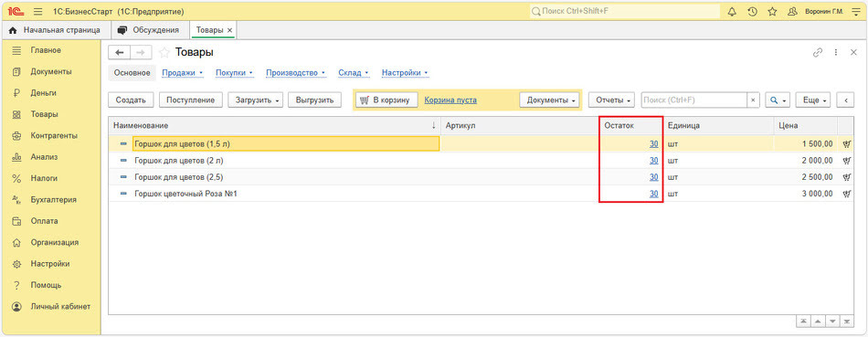This screenshot has width=868, height=337.
Task: Click the Выгрузить button
Action: click(314, 100)
